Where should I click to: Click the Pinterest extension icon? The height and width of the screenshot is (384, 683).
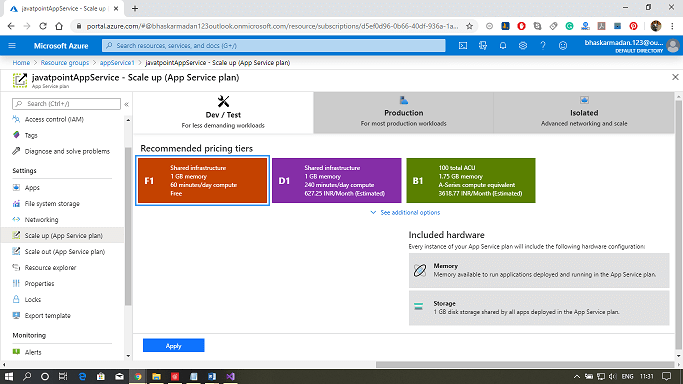[x=633, y=26]
